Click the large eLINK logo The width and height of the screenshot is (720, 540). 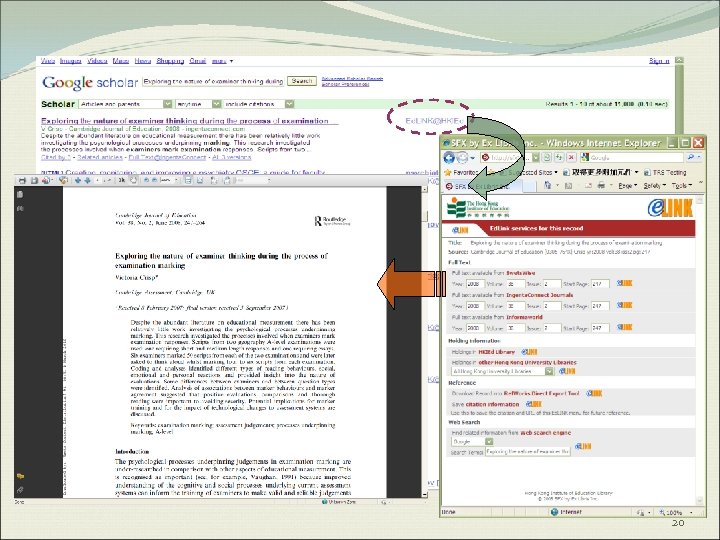[x=670, y=208]
